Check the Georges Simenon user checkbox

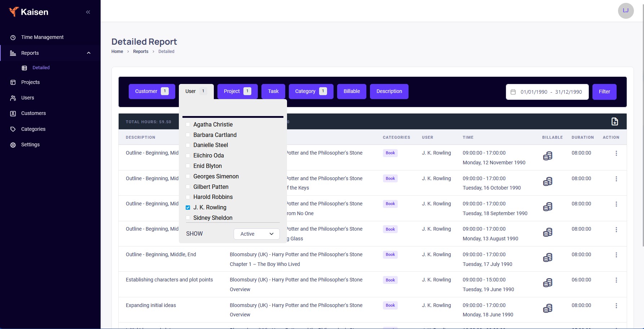tap(188, 176)
